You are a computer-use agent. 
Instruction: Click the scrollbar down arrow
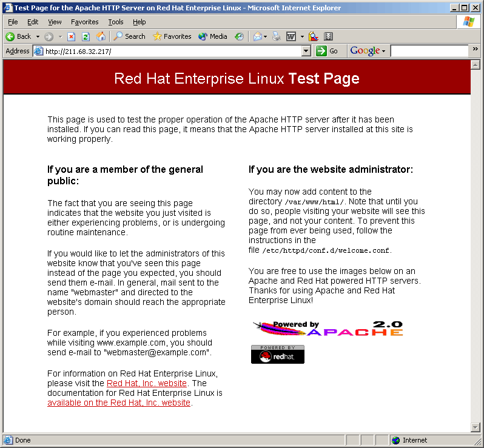point(475,427)
